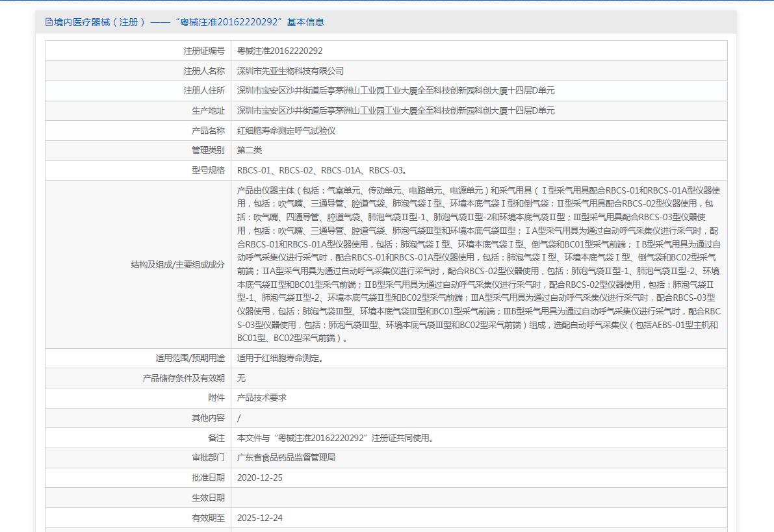Viewport: 774px width, 532px height.
Task: Click the address value in the 注册人住所 row
Action: coord(396,91)
